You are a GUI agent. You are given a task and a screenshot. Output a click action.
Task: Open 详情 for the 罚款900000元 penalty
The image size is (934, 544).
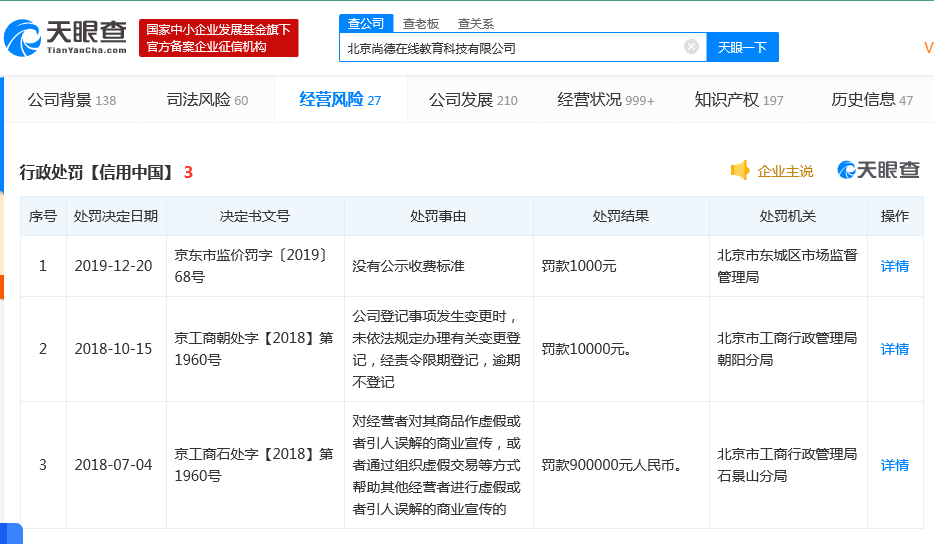pos(895,465)
